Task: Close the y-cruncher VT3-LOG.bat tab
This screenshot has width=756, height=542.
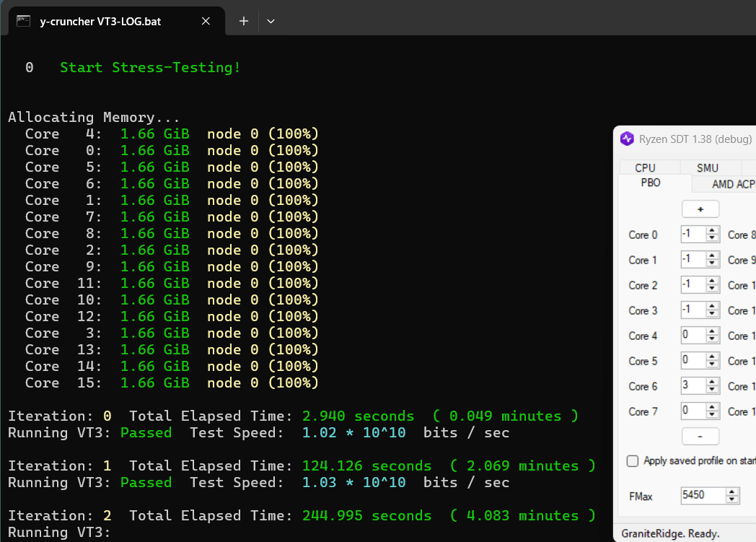Action: coord(206,21)
